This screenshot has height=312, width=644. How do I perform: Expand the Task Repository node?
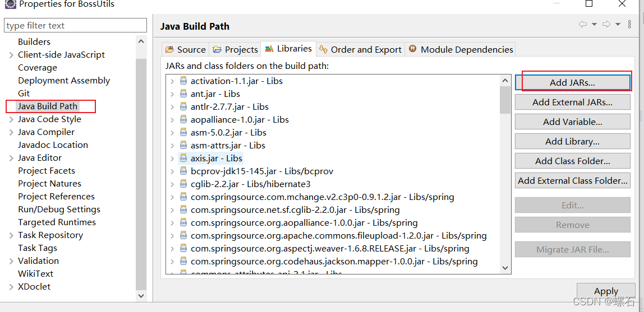[11, 235]
